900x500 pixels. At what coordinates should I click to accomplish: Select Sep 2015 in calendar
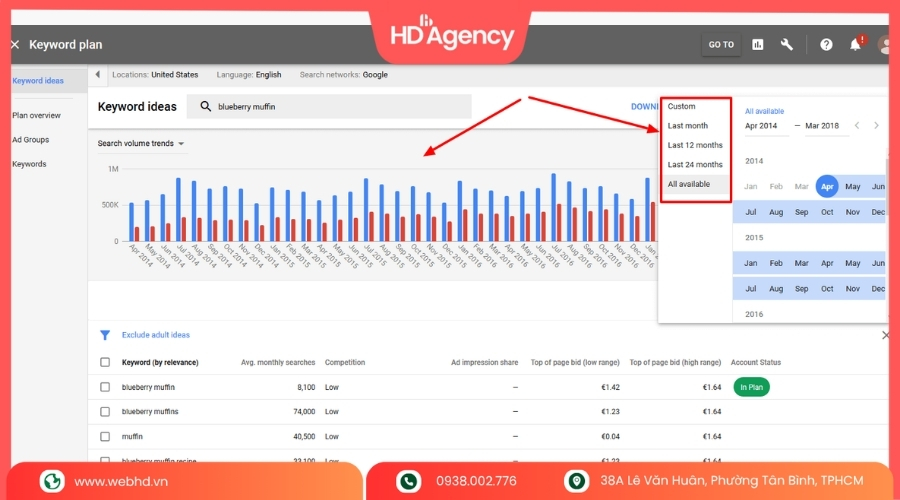(801, 289)
